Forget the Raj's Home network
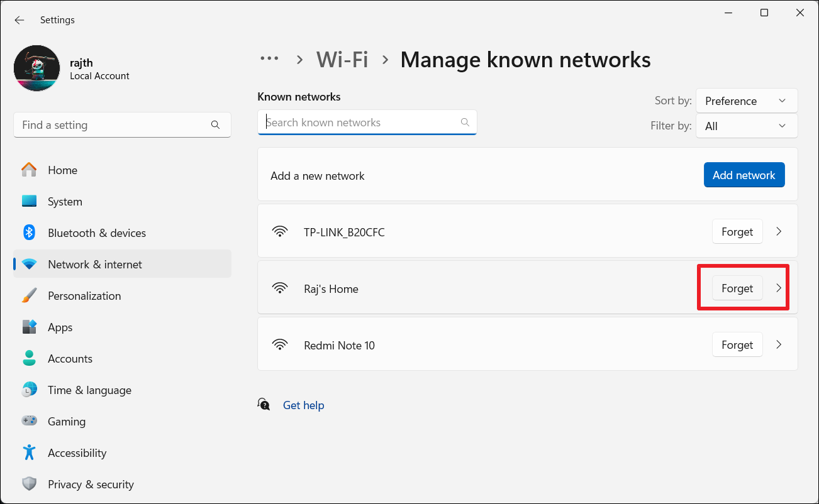 point(737,288)
